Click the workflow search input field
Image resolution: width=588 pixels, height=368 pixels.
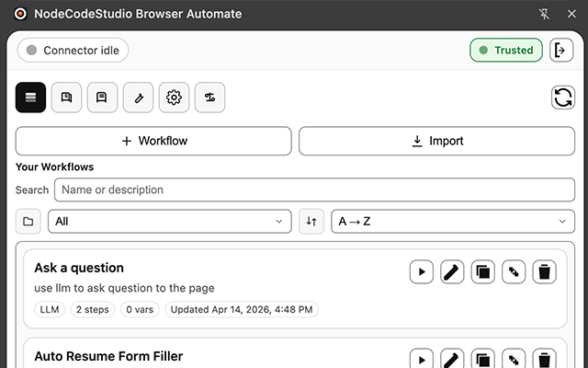[313, 190]
